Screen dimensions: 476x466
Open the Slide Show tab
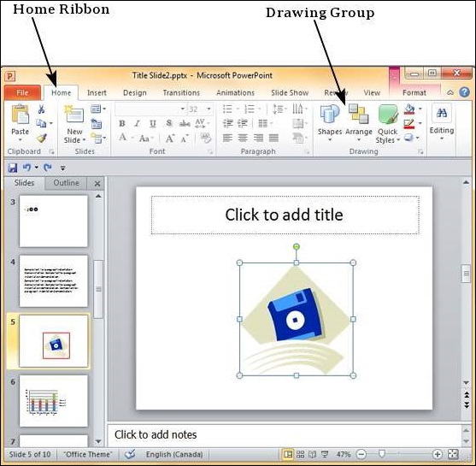click(x=290, y=92)
